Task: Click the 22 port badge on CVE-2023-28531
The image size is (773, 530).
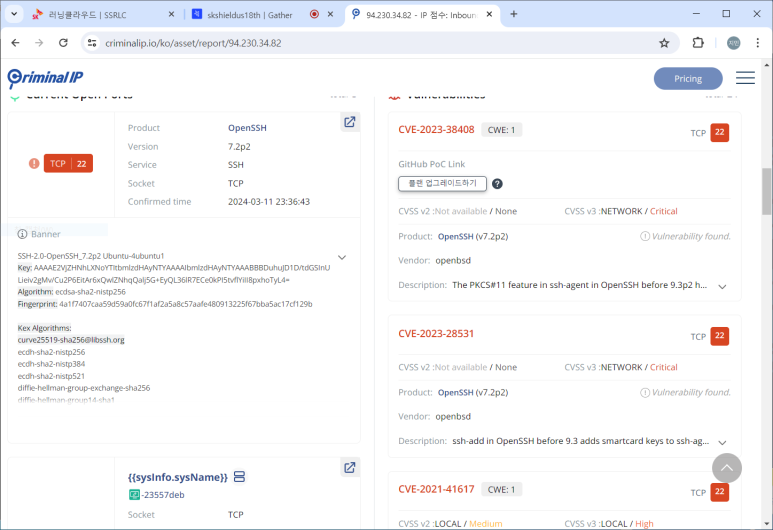Action: (719, 336)
